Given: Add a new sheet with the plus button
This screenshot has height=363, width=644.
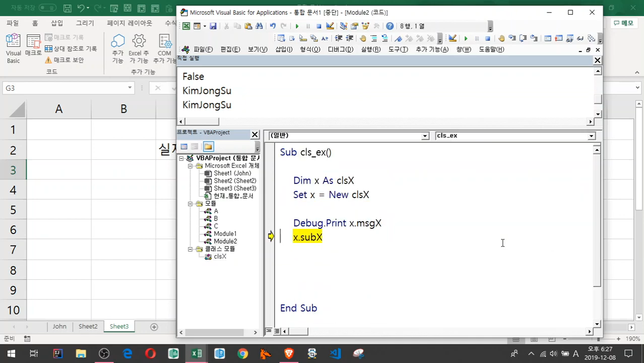Looking at the screenshot, I should click(x=154, y=327).
